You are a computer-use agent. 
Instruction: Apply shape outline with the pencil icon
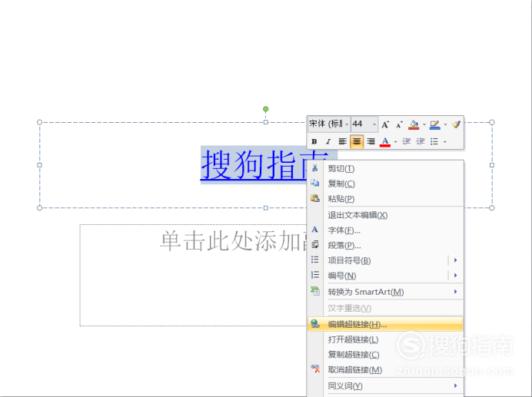[434, 124]
